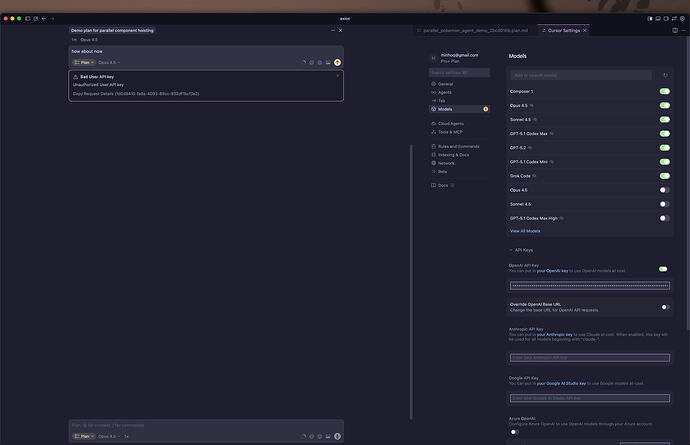Open Rules and Commands settings section

click(459, 147)
